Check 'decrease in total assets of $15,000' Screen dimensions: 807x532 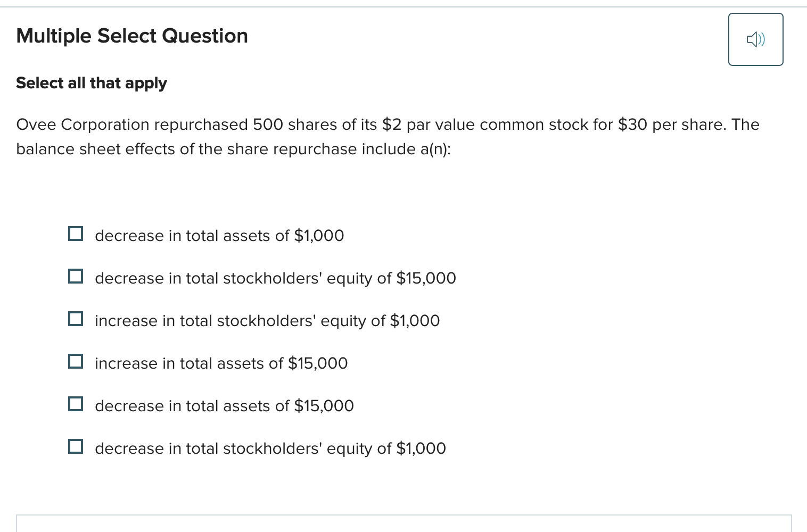[76, 403]
